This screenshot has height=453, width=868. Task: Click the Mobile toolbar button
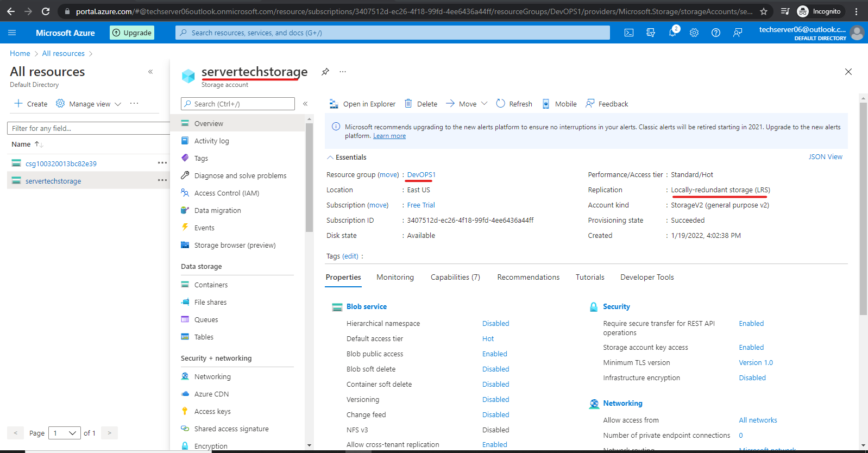click(559, 104)
